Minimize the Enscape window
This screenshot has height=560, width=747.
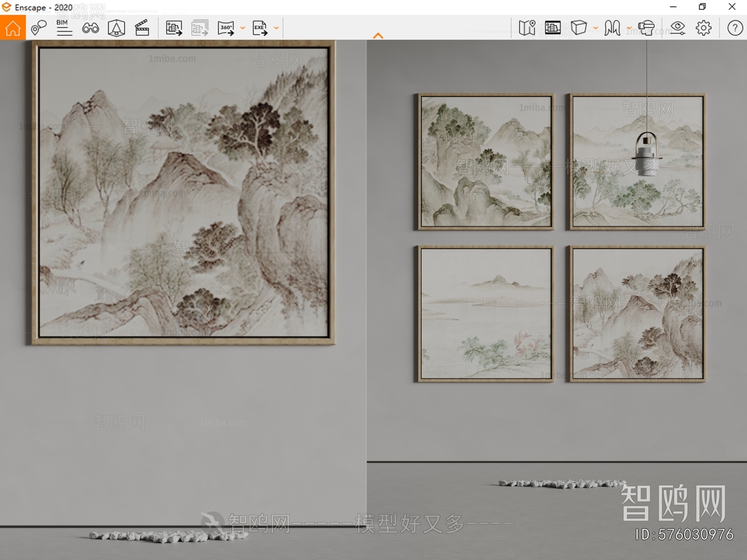tap(673, 7)
